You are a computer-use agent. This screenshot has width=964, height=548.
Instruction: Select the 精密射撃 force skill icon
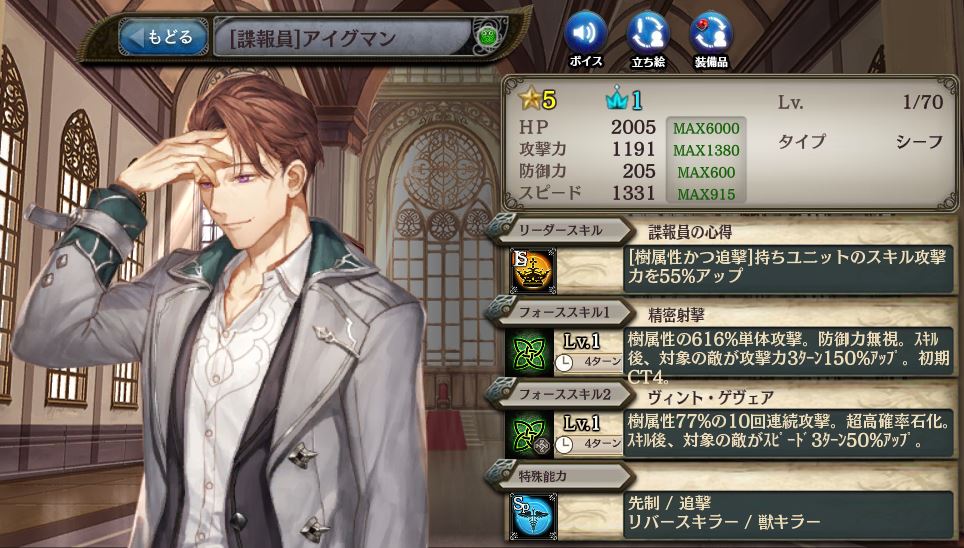pyautogui.click(x=529, y=352)
